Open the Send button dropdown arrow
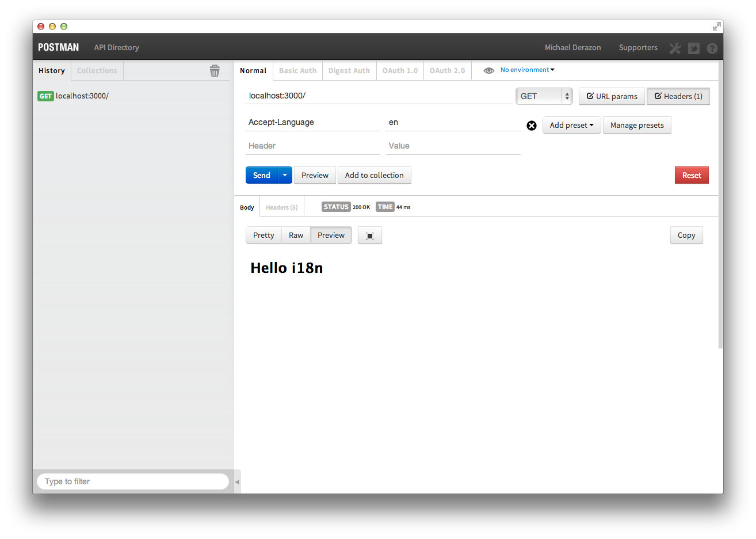756x539 pixels. (285, 175)
